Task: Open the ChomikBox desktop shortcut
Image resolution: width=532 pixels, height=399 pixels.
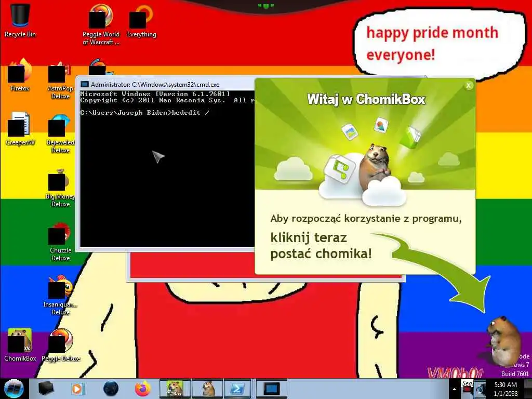Action: tap(20, 345)
